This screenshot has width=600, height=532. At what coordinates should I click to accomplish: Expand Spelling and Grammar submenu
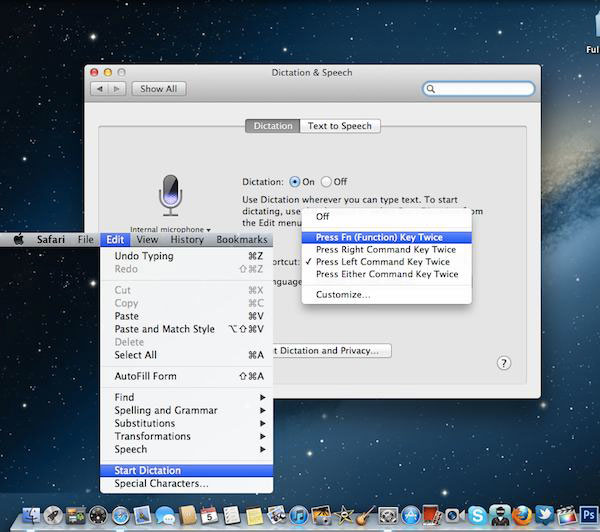(187, 410)
